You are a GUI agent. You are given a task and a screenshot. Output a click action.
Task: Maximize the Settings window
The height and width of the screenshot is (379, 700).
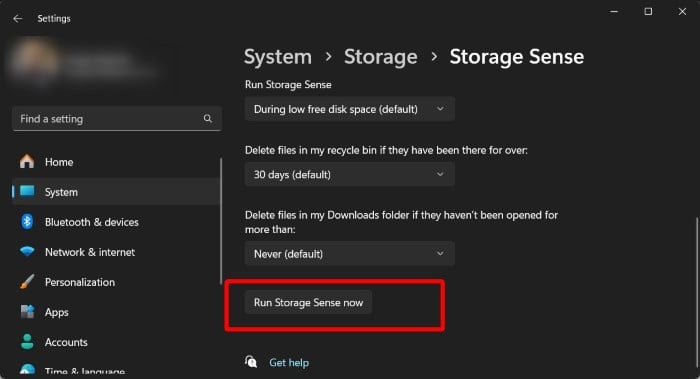(x=648, y=12)
